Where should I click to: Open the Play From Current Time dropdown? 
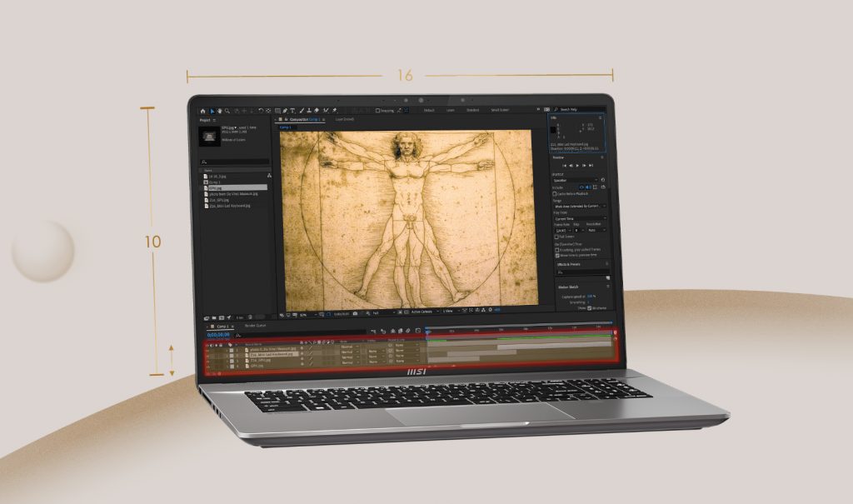[580, 219]
